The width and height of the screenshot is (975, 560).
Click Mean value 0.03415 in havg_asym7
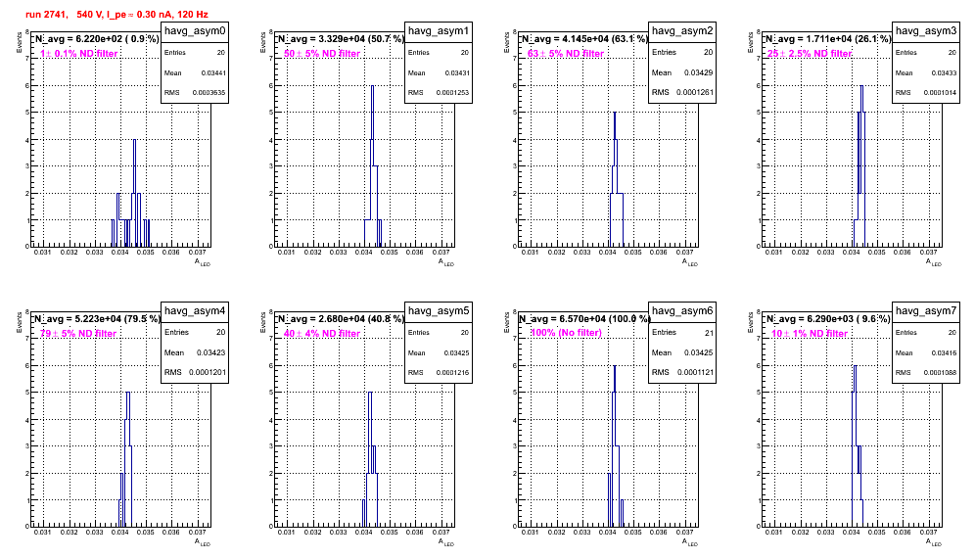pos(944,352)
